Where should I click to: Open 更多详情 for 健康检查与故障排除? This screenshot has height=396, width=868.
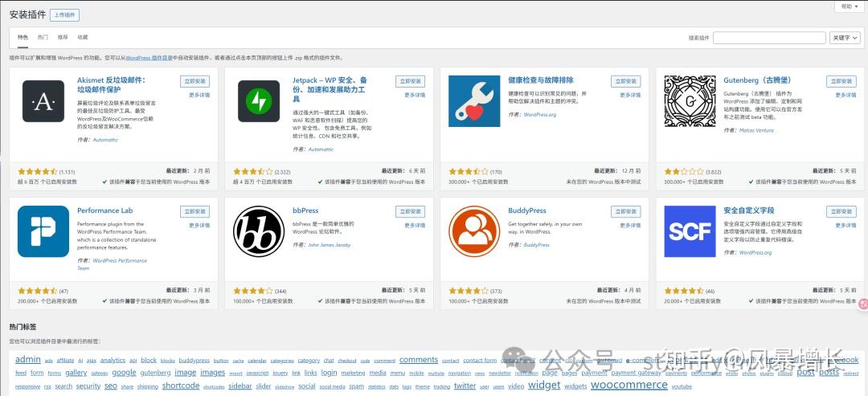point(630,95)
